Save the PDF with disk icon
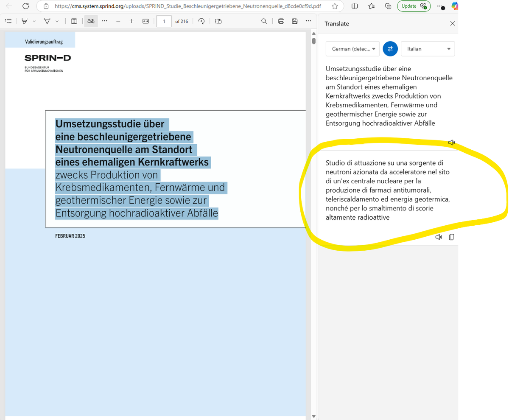This screenshot has width=509, height=420. 295,21
